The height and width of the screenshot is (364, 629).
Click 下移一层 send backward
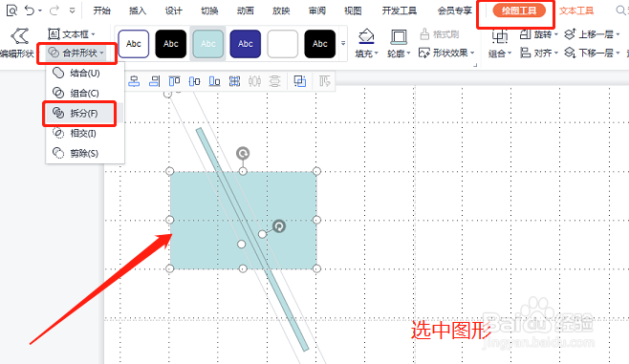592,53
